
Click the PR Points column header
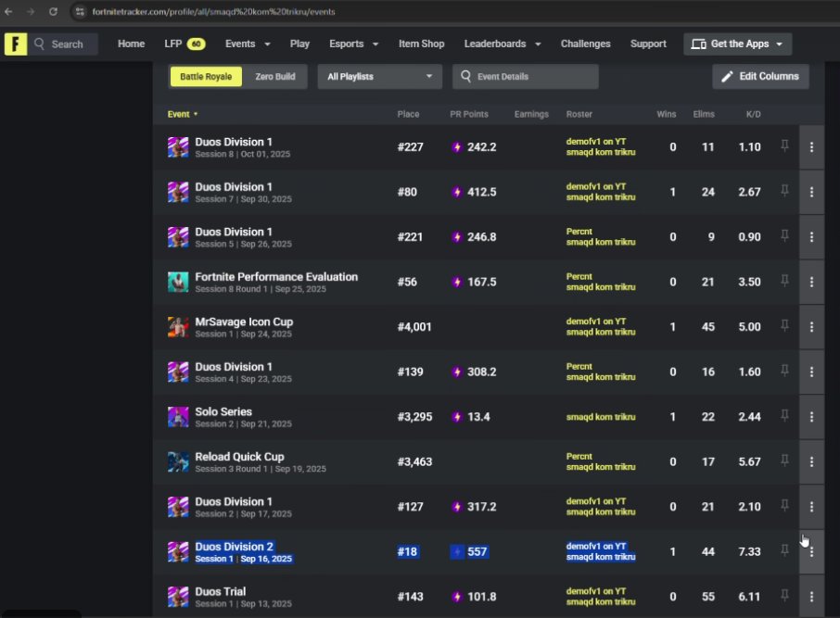click(x=469, y=114)
